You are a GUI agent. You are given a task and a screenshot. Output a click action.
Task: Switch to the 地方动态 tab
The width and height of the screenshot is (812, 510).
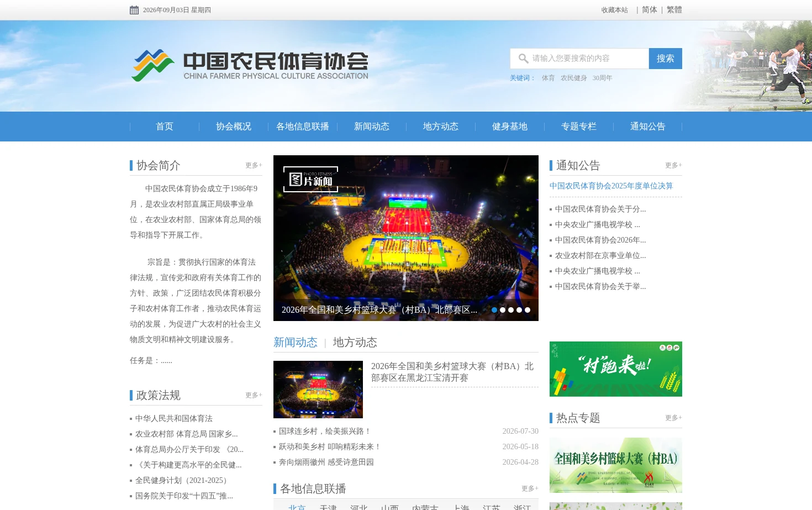(355, 342)
